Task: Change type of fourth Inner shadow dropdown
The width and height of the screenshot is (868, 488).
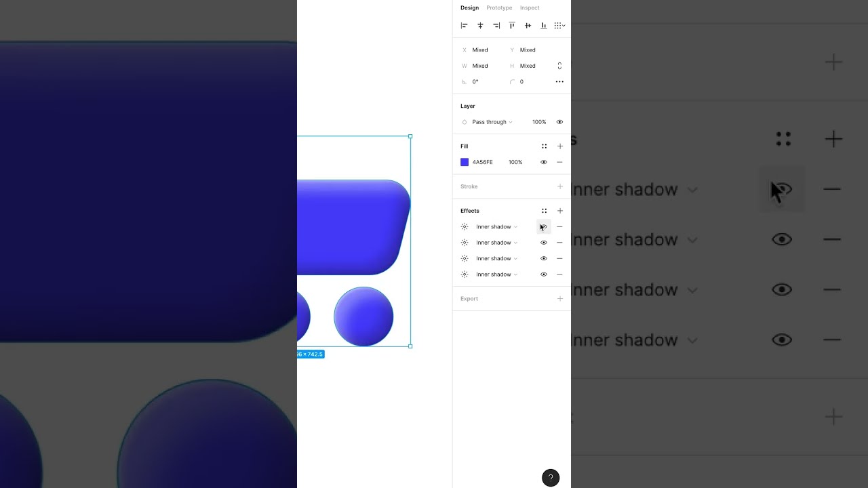Action: coord(496,274)
